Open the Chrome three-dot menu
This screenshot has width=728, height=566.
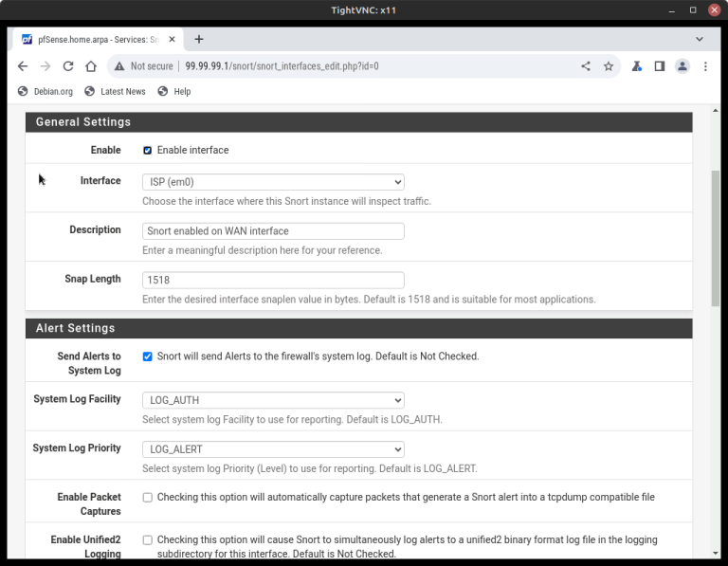(x=705, y=66)
